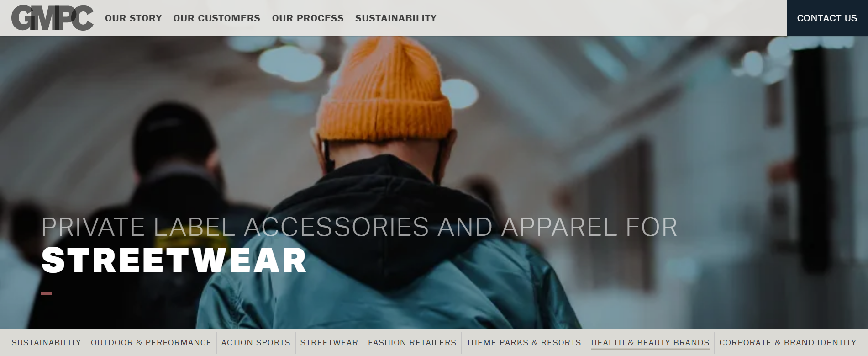The image size is (868, 356).
Task: Click the red slide indicator dash
Action: click(46, 293)
